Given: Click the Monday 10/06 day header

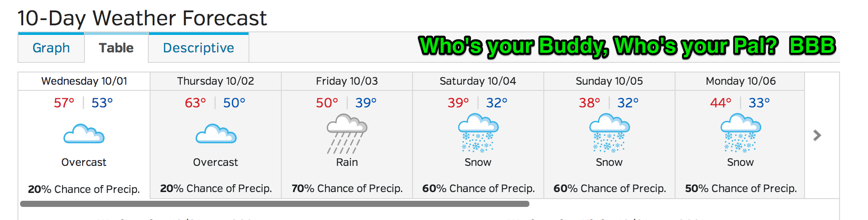Looking at the screenshot, I should pyautogui.click(x=741, y=81).
